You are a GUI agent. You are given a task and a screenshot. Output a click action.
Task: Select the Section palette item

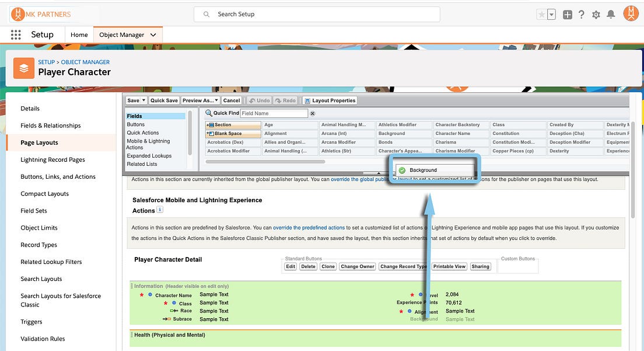[x=233, y=125]
